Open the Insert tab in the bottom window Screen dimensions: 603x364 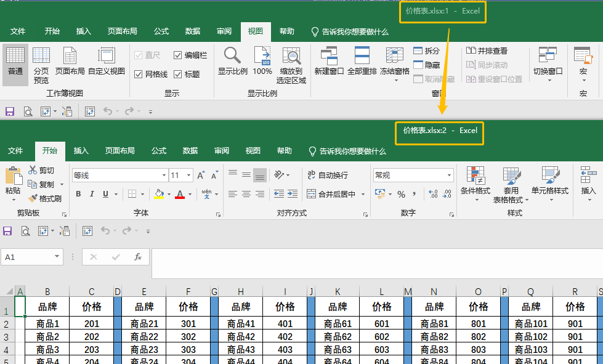coord(81,151)
